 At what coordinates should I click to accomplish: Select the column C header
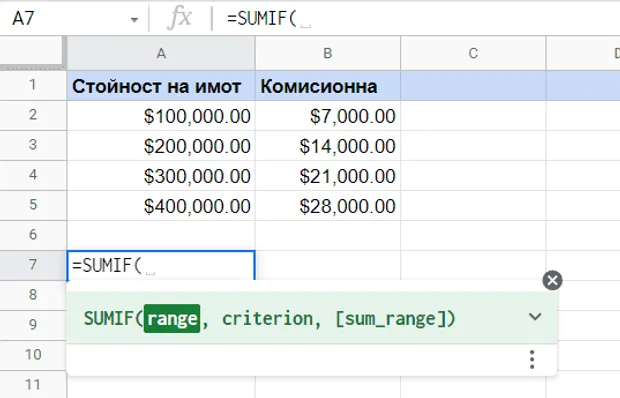(x=473, y=53)
